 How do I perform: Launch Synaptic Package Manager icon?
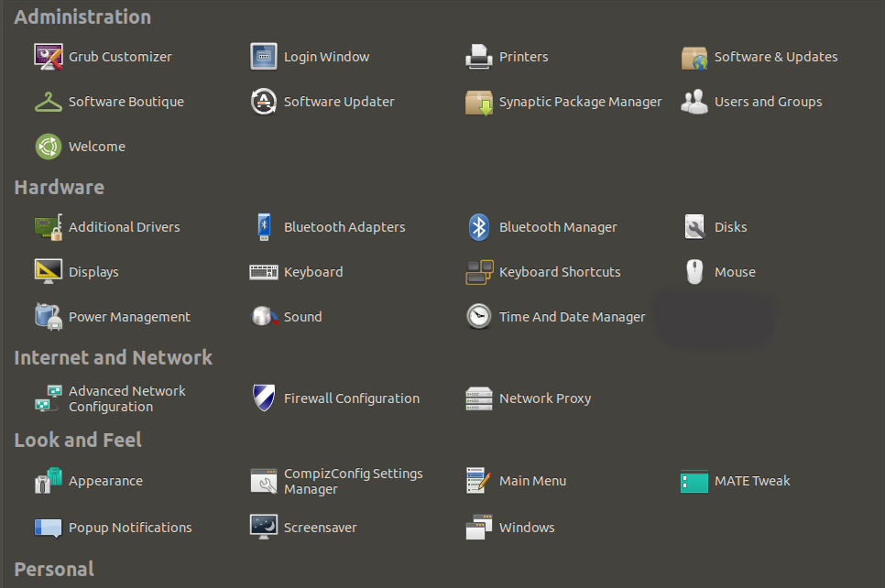click(479, 103)
